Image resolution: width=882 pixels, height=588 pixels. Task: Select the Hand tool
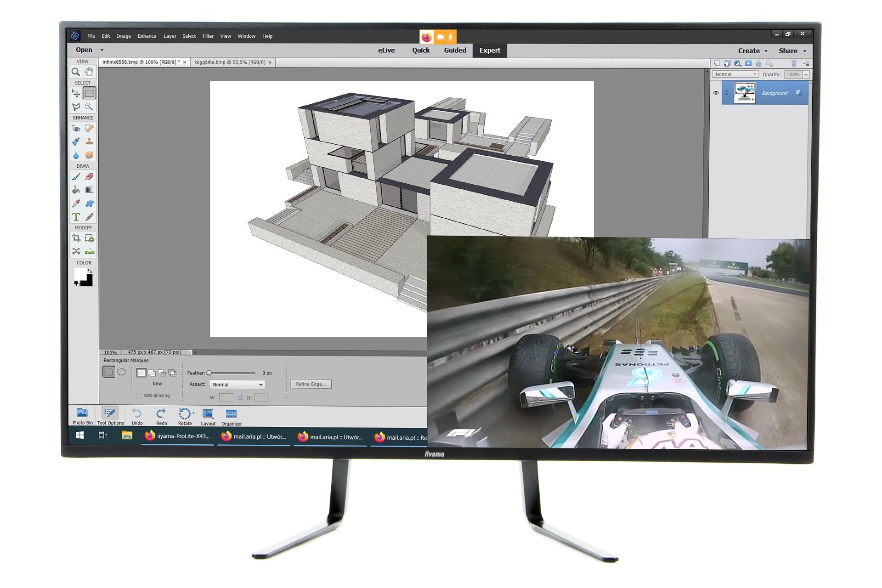coord(89,72)
